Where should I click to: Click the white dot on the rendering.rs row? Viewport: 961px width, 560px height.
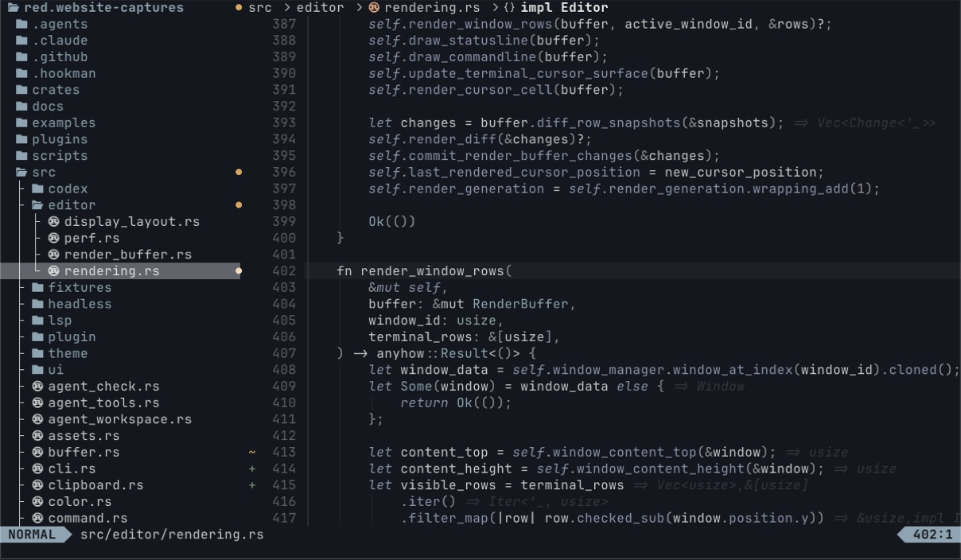coord(238,270)
